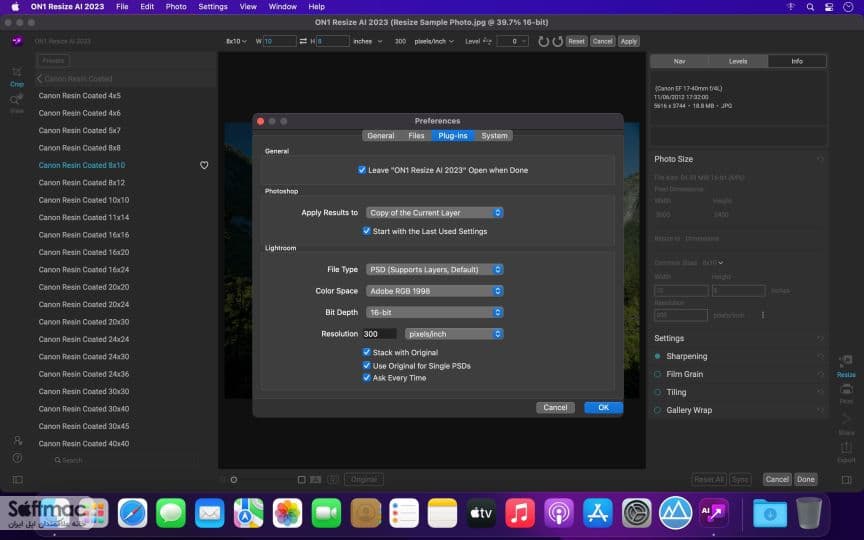Open Resolution units pixels/inch dropdown in Preferences
This screenshot has width=864, height=540.
(454, 334)
